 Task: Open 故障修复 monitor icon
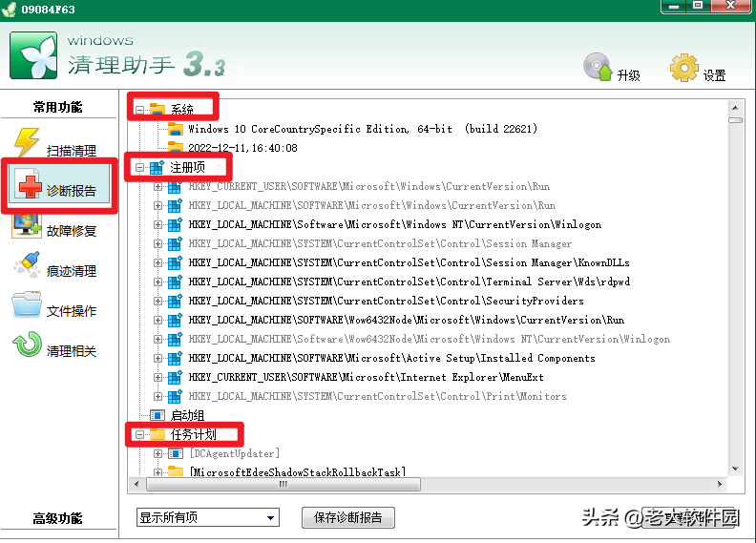click(x=27, y=225)
